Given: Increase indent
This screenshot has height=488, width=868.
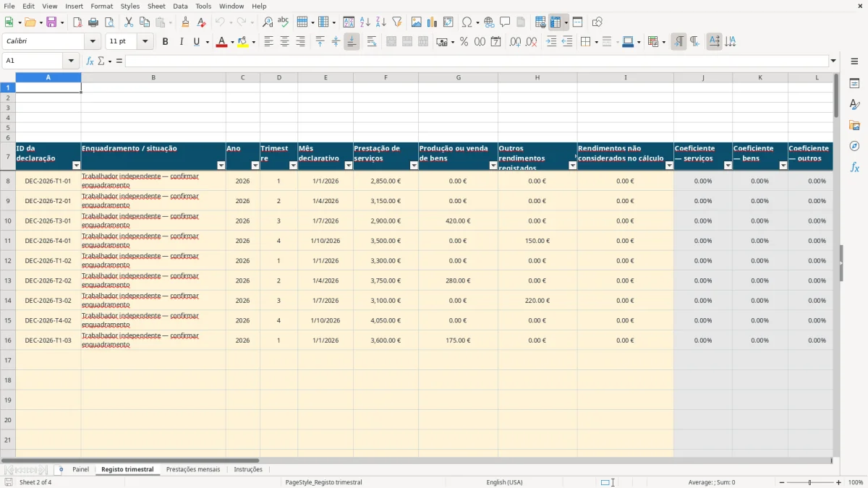Looking at the screenshot, I should pyautogui.click(x=551, y=42).
